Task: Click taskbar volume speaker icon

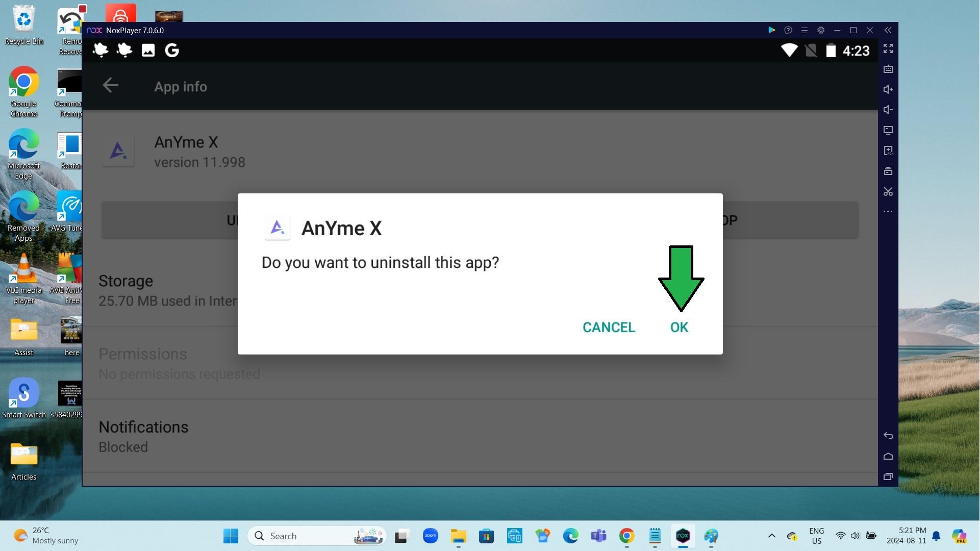Action: [x=856, y=536]
